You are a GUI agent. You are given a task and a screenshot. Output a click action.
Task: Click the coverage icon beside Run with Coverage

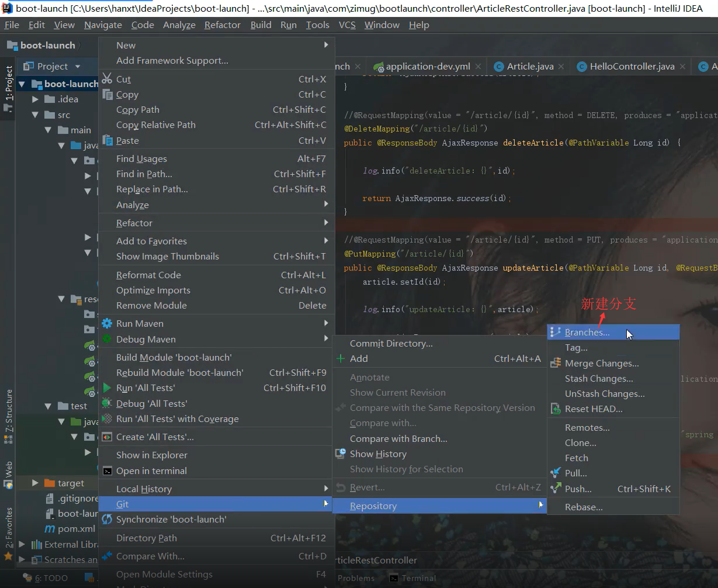point(107,418)
